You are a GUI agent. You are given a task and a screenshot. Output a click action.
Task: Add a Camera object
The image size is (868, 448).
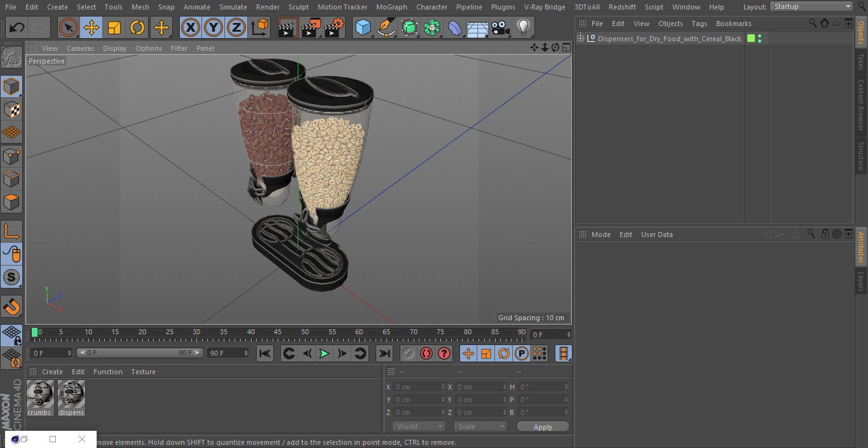click(x=501, y=27)
